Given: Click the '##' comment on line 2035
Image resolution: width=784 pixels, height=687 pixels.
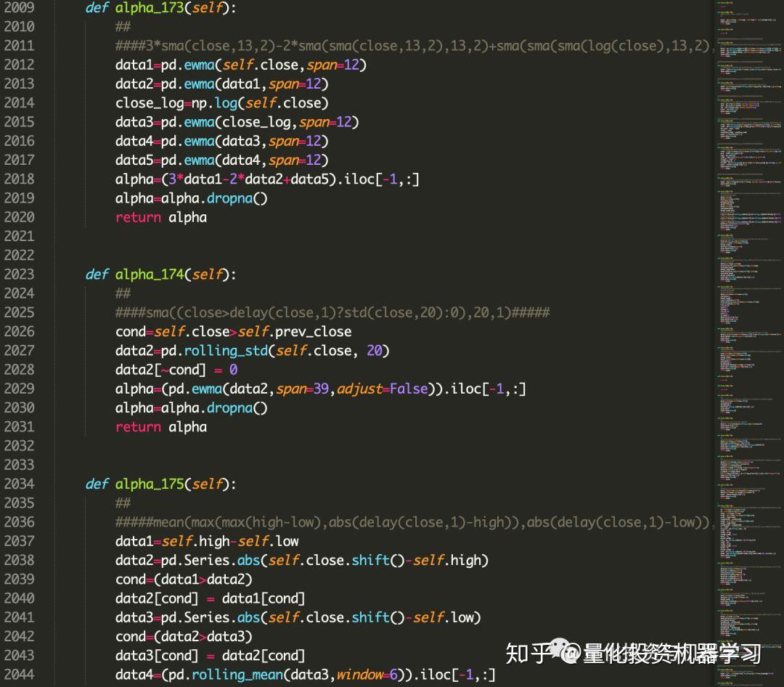Looking at the screenshot, I should click(x=123, y=503).
